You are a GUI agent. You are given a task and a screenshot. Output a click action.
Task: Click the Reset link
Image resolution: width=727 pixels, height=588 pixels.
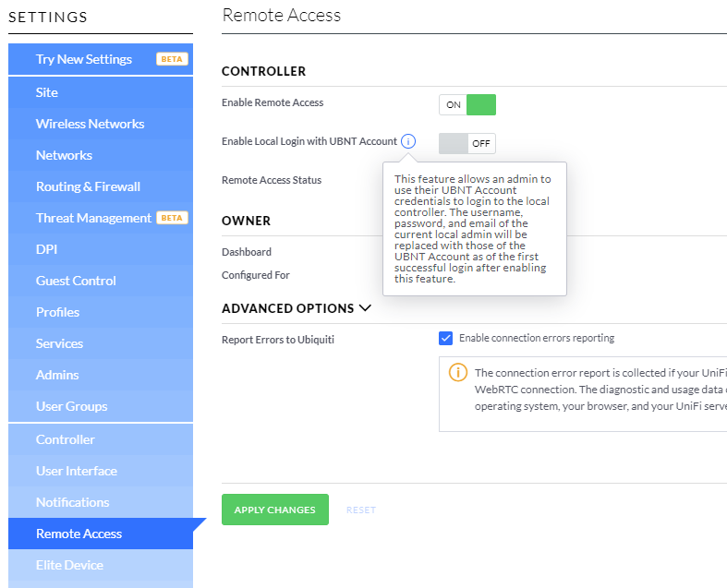[x=360, y=510]
